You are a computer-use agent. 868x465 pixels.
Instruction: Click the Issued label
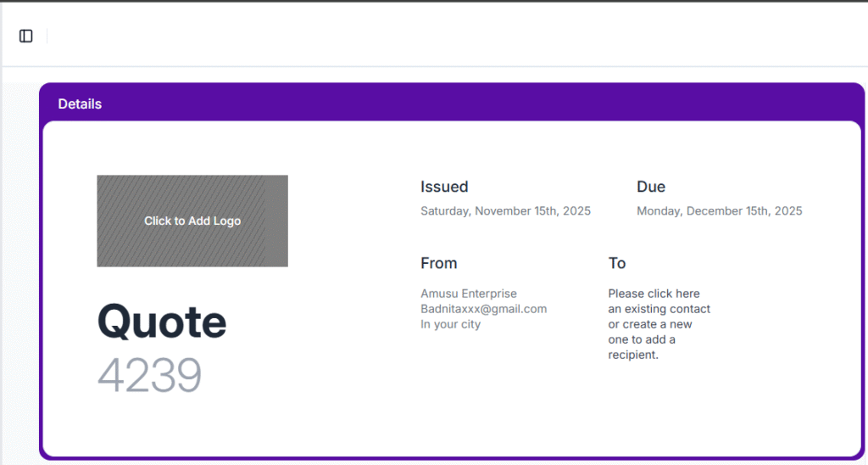pyautogui.click(x=444, y=187)
